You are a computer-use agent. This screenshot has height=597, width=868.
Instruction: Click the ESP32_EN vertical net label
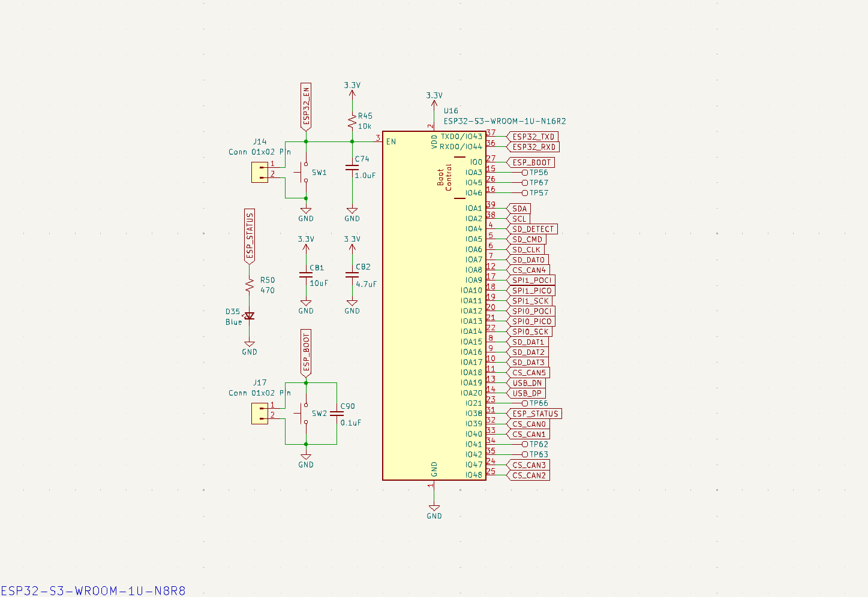pos(306,107)
